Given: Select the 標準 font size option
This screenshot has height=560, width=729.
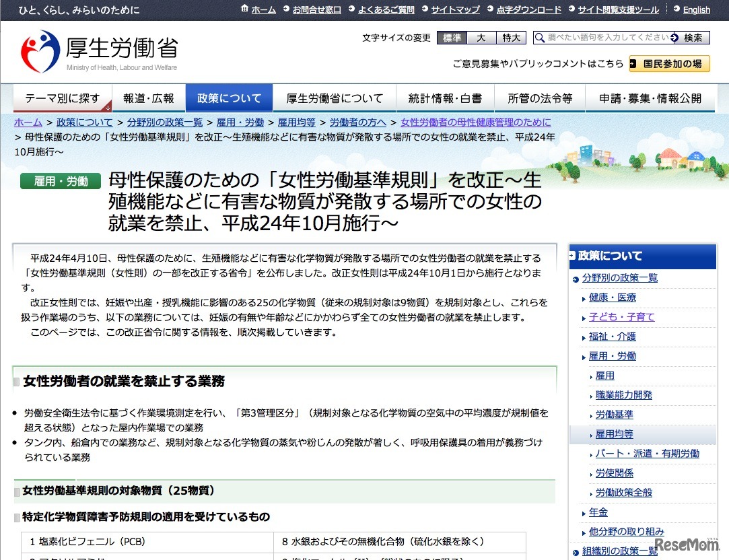Looking at the screenshot, I should click(x=452, y=38).
